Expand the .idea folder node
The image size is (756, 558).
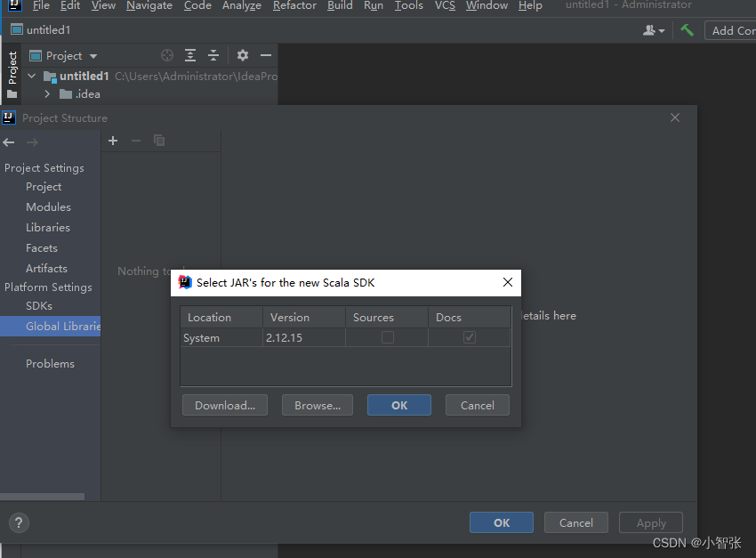pyautogui.click(x=47, y=94)
